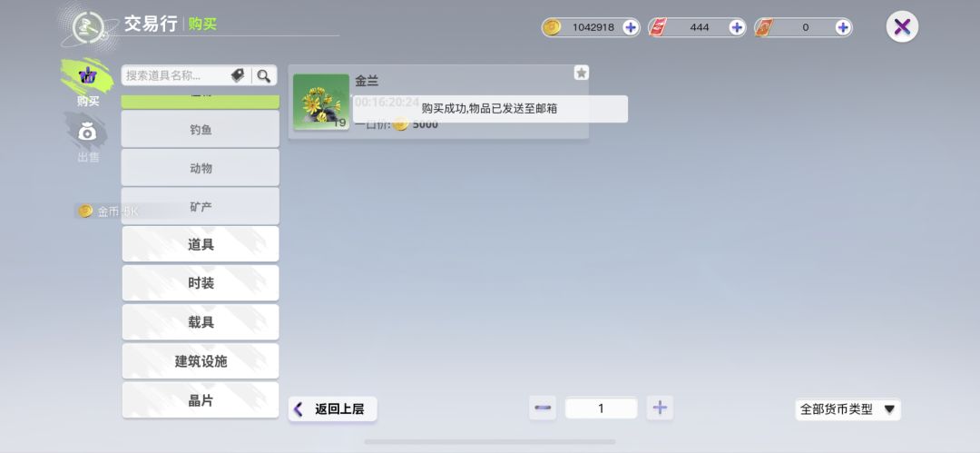Viewport: 980px width, 453px height.
Task: Click the trading house gavel logo
Action: tap(89, 27)
